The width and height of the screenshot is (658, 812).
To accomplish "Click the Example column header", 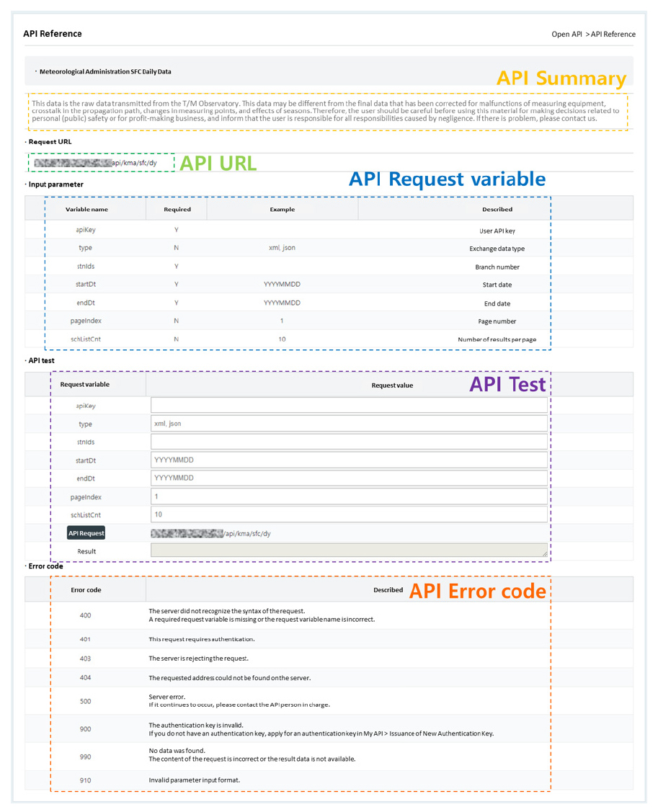I will pos(282,210).
